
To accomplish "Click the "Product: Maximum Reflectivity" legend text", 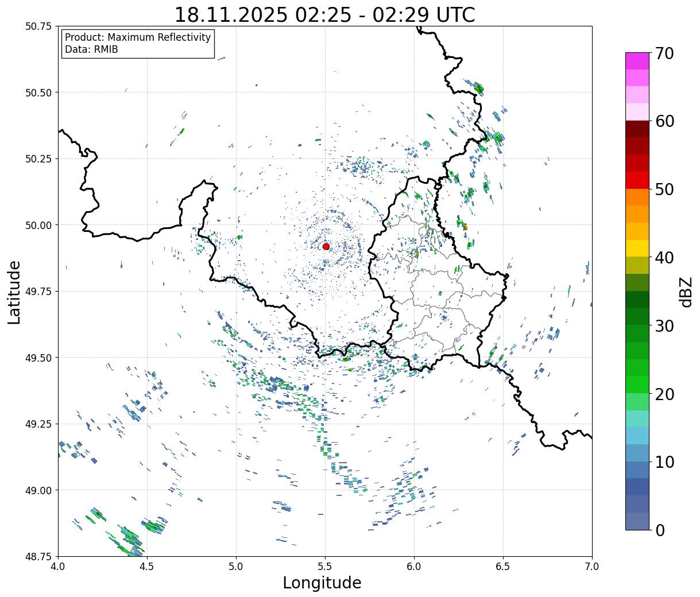I will pos(138,37).
